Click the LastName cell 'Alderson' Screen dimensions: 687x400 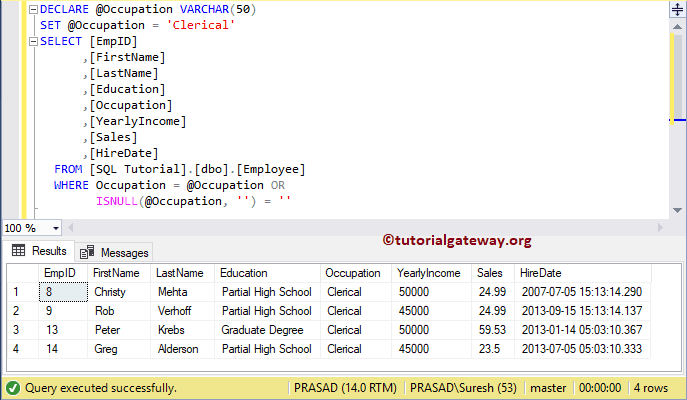182,349
